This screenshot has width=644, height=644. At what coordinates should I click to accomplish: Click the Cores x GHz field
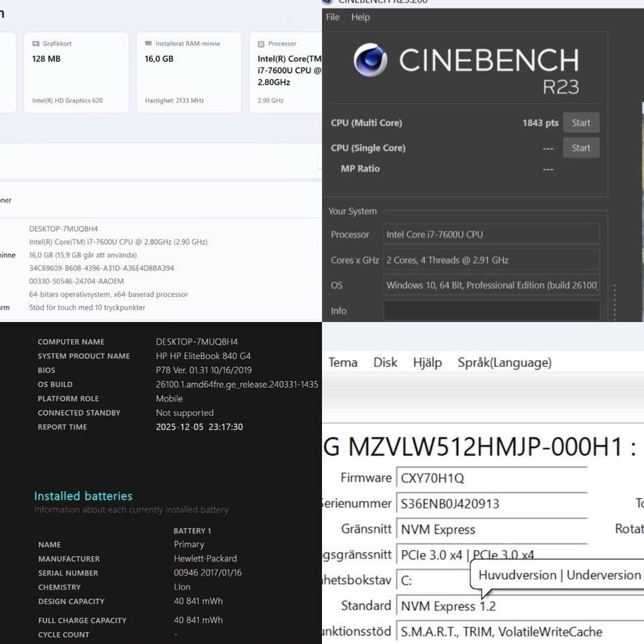[x=491, y=260]
